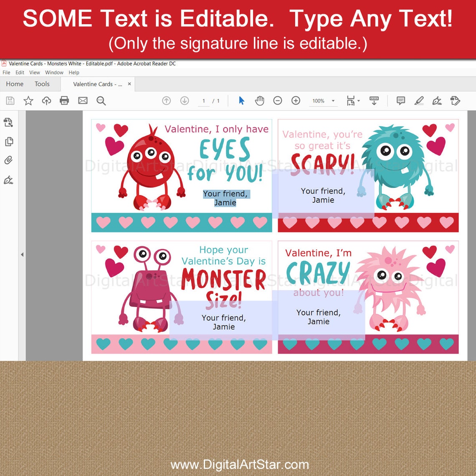
Task: Print the Valentine Cards document
Action: 65,101
